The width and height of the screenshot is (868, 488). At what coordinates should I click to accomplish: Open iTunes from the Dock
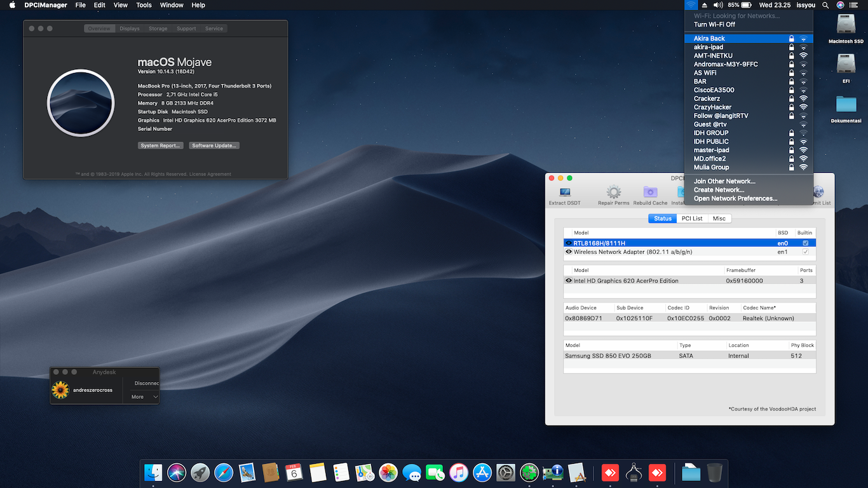459,472
